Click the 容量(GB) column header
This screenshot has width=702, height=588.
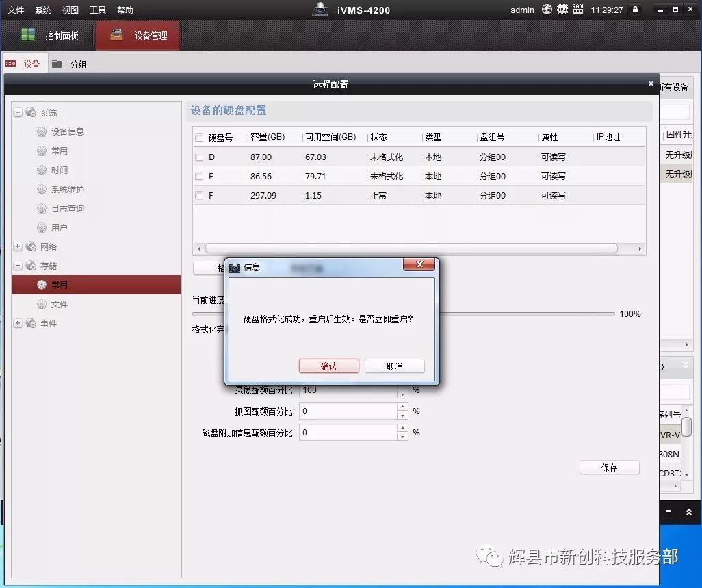coord(268,137)
